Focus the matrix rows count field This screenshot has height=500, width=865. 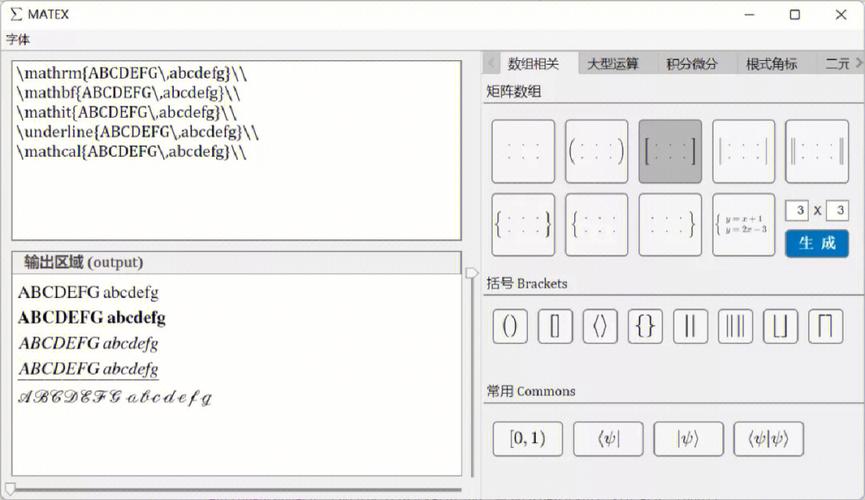pos(797,210)
